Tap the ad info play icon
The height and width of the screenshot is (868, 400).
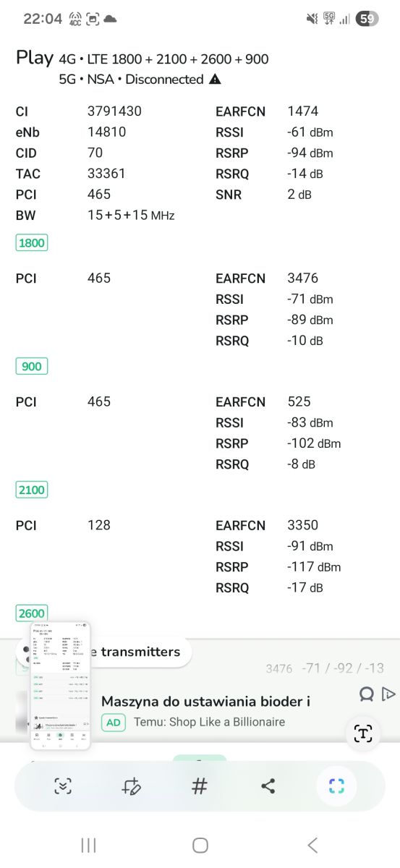[x=388, y=694]
